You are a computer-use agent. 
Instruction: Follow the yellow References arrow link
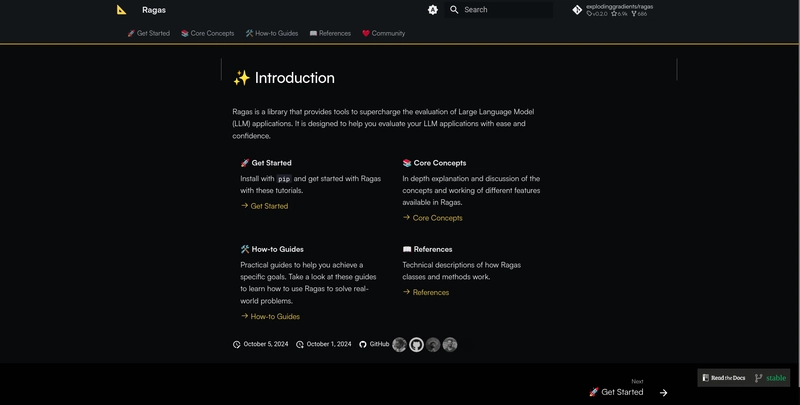(x=426, y=292)
